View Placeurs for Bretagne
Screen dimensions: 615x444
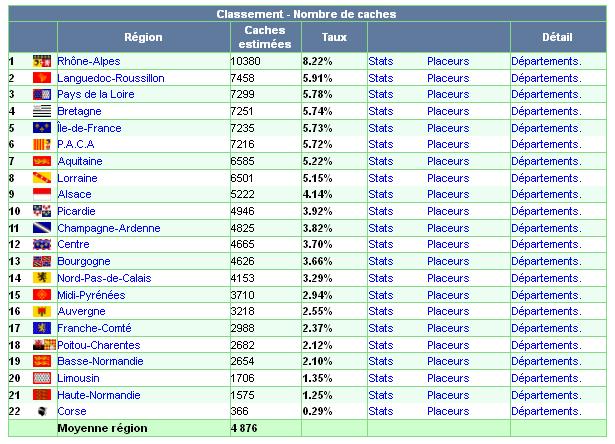447,111
